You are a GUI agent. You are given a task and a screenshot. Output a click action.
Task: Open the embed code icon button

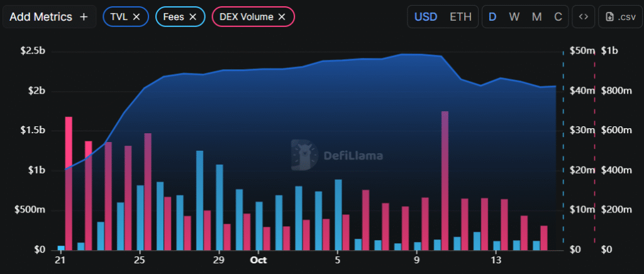584,17
